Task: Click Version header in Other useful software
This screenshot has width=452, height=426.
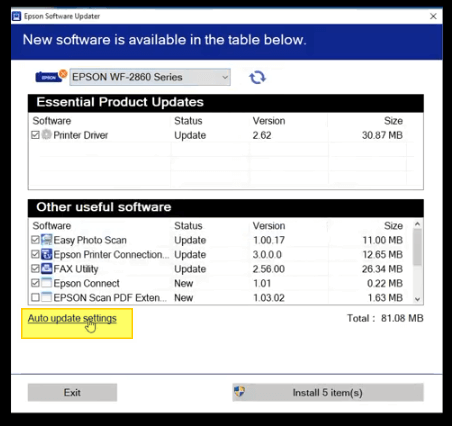Action: coord(269,226)
